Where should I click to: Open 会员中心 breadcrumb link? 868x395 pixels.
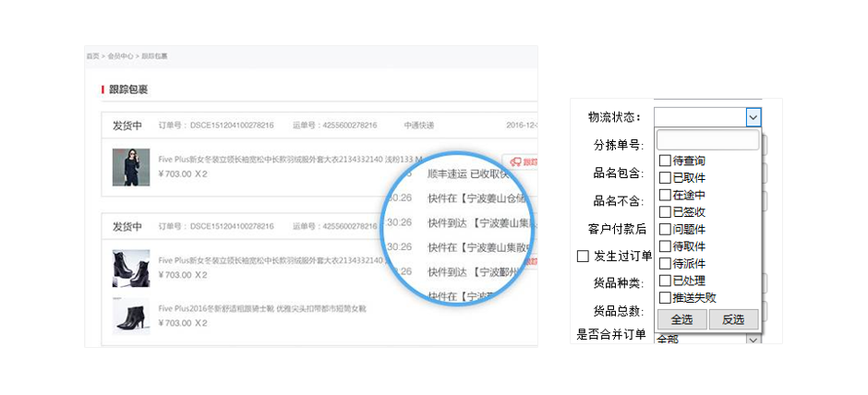click(121, 56)
